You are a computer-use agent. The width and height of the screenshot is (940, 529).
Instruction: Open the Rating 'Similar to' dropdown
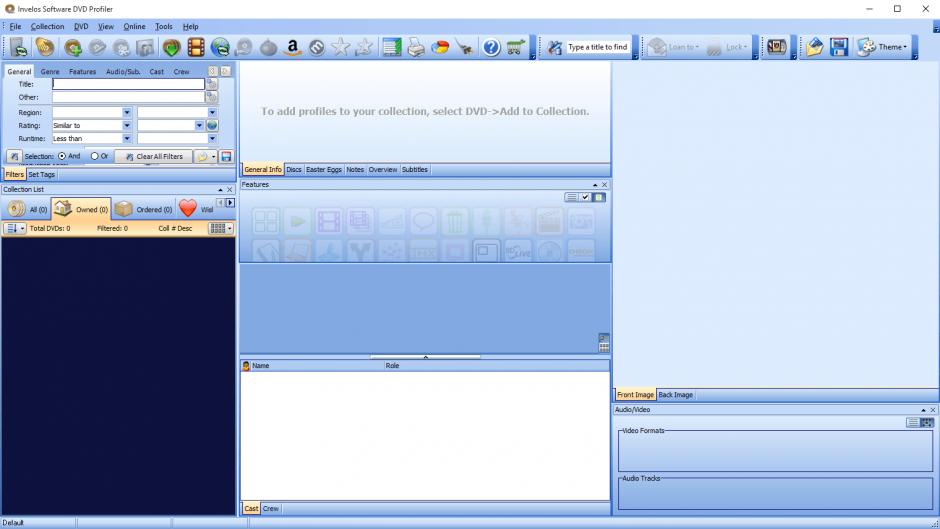pos(126,125)
